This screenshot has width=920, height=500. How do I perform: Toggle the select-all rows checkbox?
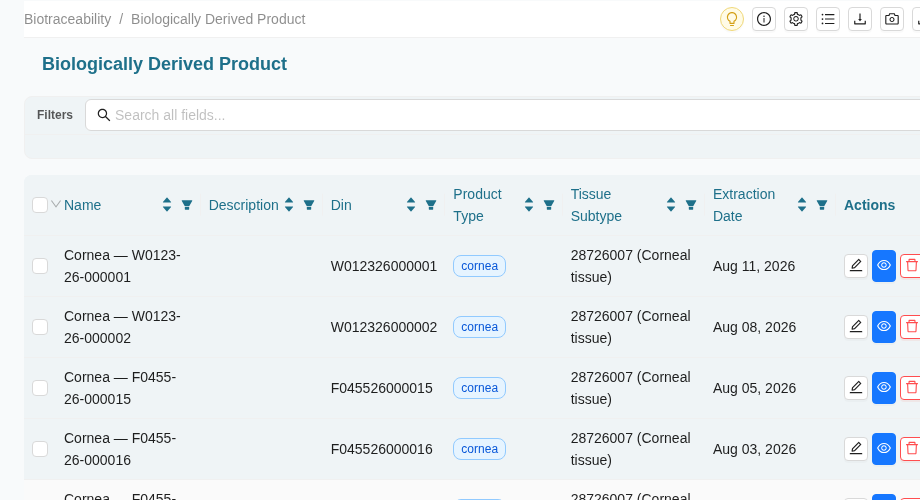[40, 205]
